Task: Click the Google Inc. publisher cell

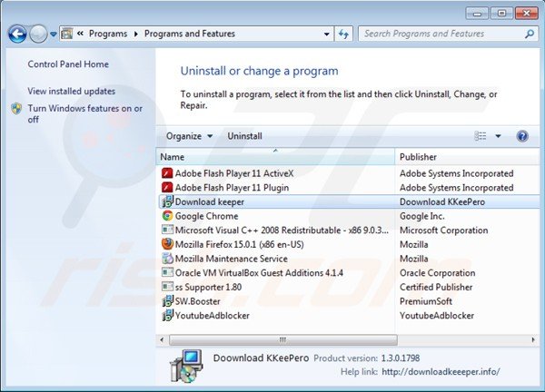Action: point(422,216)
